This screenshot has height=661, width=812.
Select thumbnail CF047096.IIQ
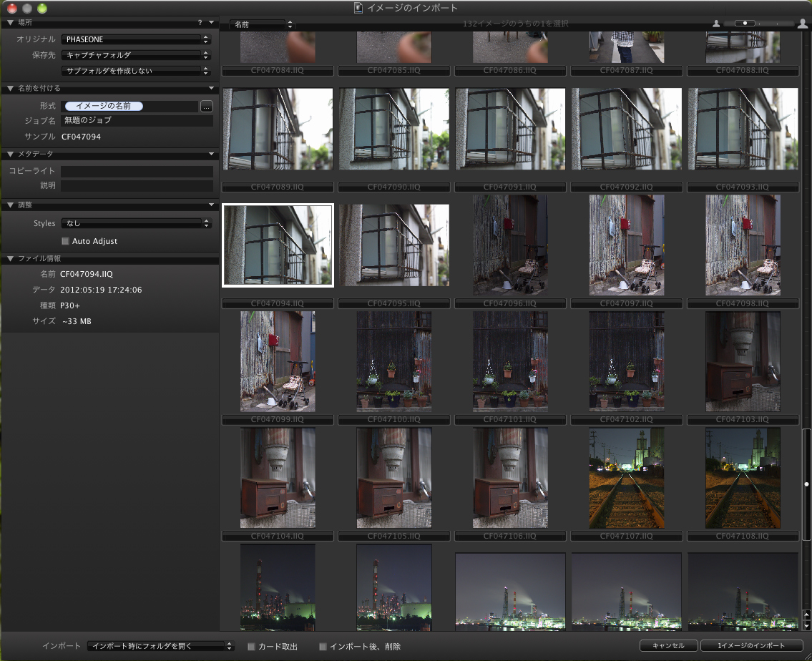[510, 245]
